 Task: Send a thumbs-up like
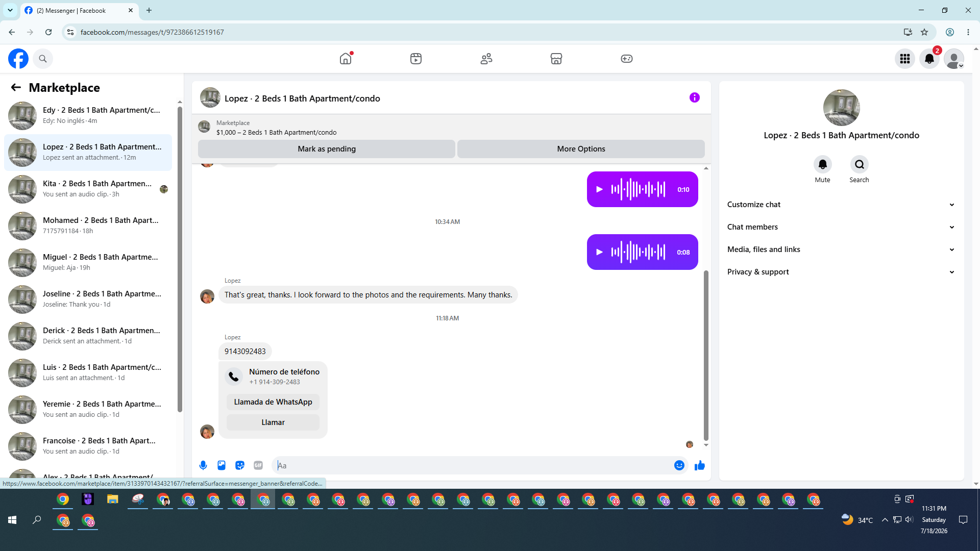click(700, 465)
